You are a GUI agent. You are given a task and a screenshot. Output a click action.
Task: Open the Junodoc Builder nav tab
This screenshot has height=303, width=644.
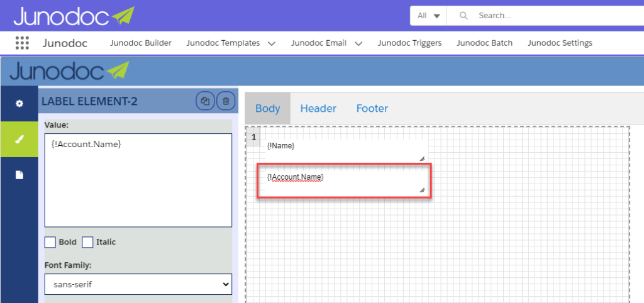[140, 43]
